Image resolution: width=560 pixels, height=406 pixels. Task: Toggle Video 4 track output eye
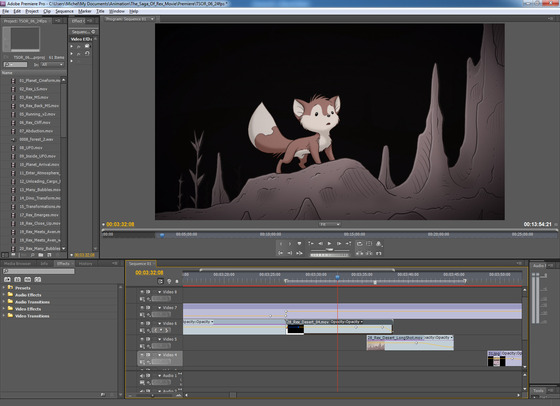(142, 355)
